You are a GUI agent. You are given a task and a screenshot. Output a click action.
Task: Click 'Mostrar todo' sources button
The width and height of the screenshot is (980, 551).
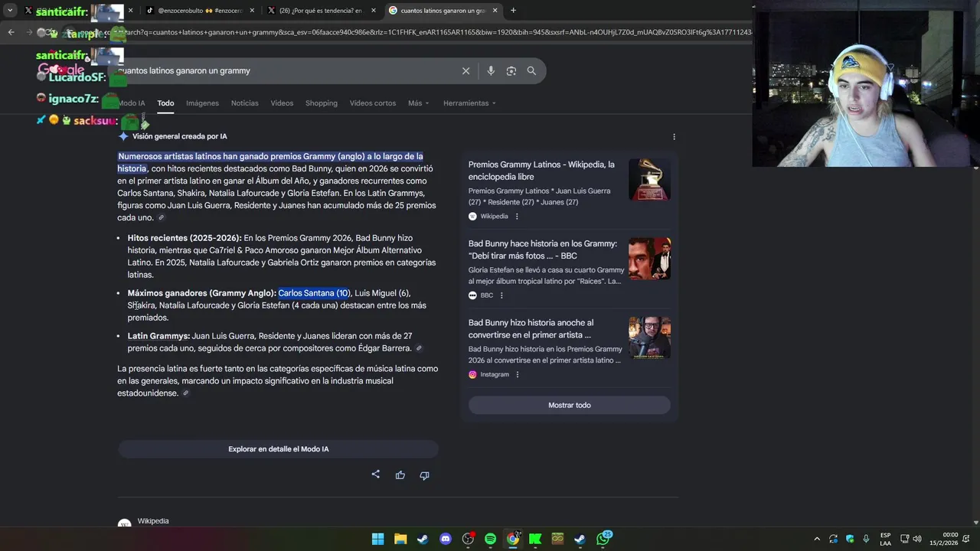pyautogui.click(x=570, y=406)
